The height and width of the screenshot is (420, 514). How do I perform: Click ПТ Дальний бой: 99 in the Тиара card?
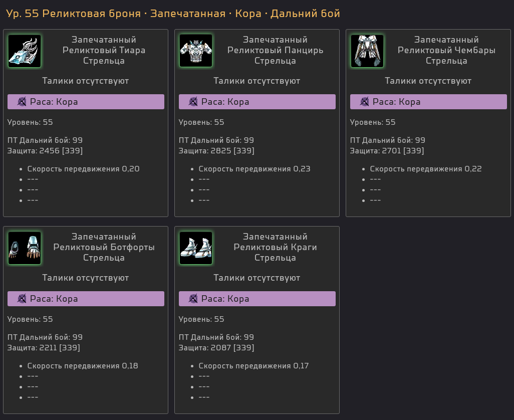[45, 140]
